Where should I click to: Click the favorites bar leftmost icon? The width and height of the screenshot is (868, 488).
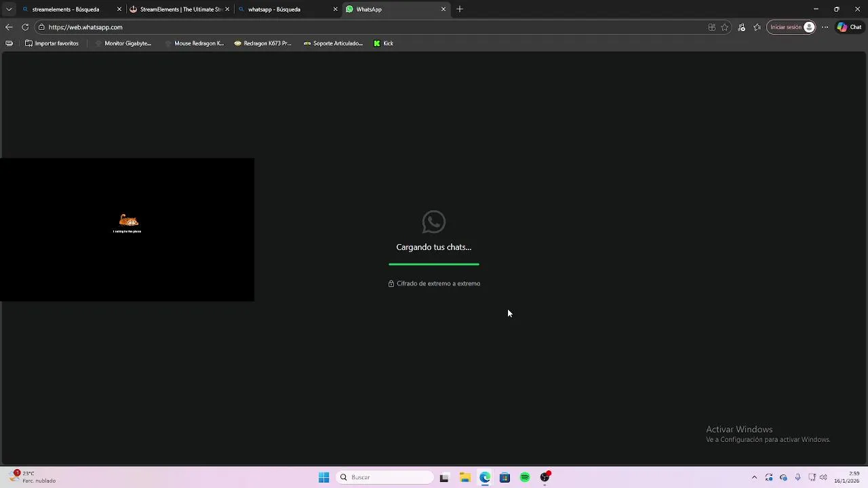tap(9, 43)
